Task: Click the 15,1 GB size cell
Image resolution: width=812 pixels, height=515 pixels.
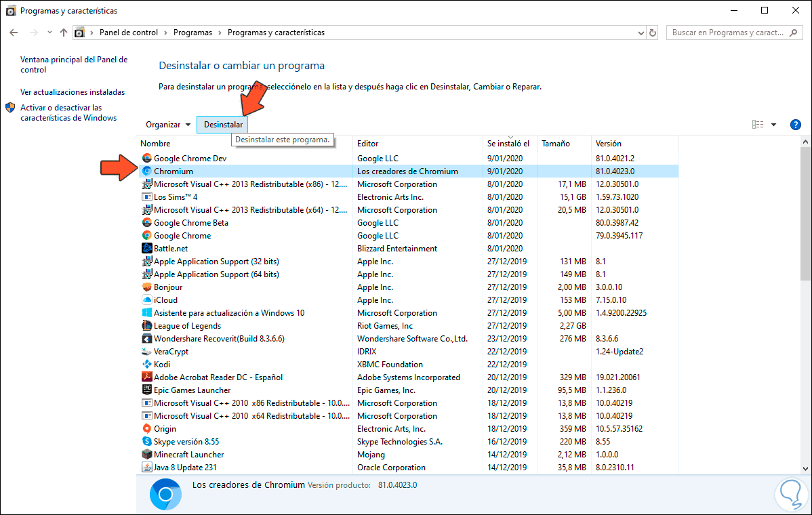Action: click(573, 197)
